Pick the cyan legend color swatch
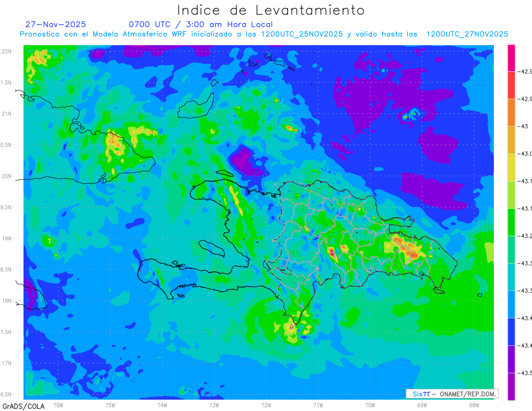 (x=511, y=277)
